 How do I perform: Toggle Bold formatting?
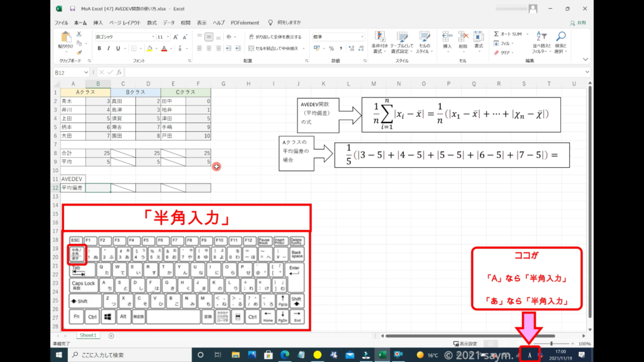(99, 48)
